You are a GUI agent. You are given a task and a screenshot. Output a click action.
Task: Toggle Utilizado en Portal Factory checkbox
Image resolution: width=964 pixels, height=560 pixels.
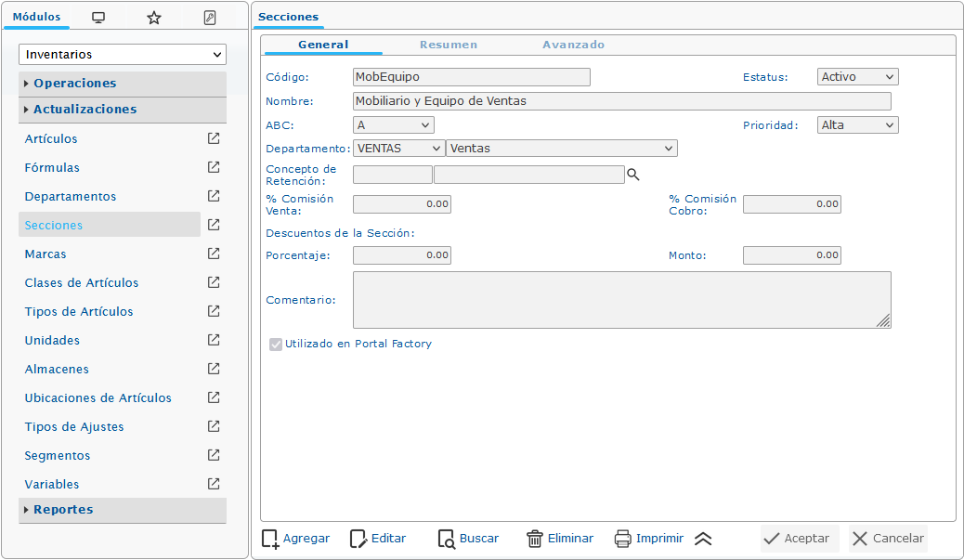(276, 345)
